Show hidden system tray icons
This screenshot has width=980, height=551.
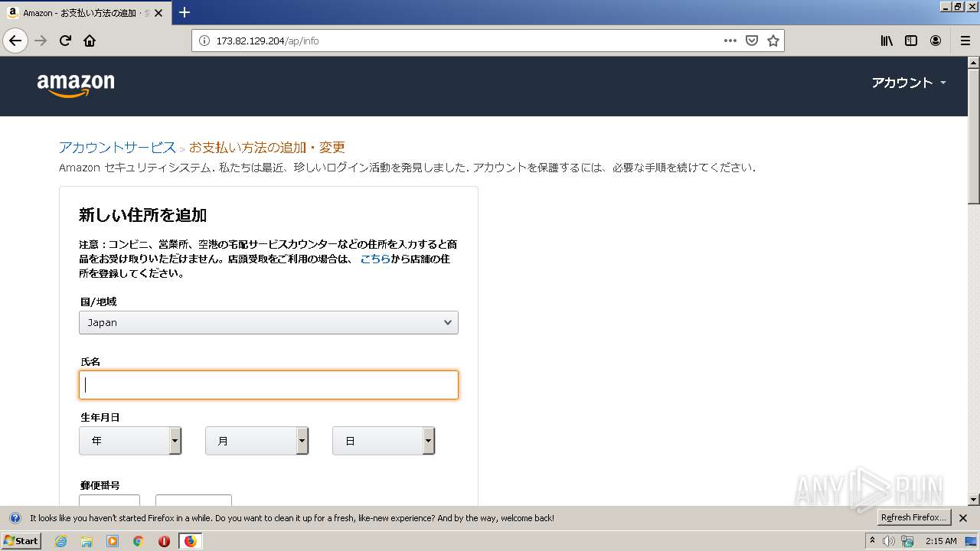click(872, 541)
